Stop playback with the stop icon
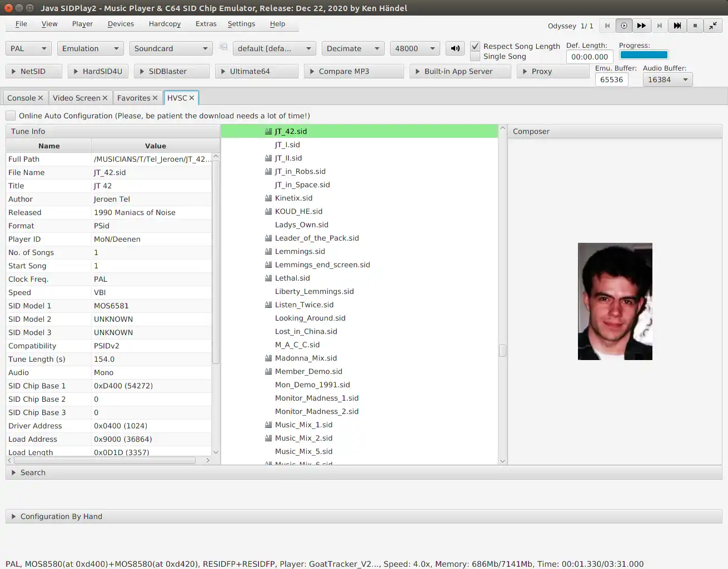728x569 pixels. click(695, 26)
